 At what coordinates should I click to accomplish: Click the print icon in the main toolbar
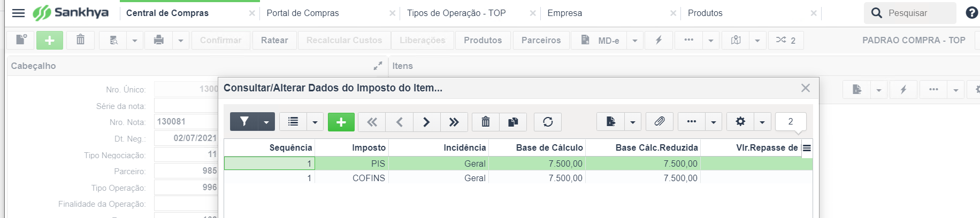159,40
